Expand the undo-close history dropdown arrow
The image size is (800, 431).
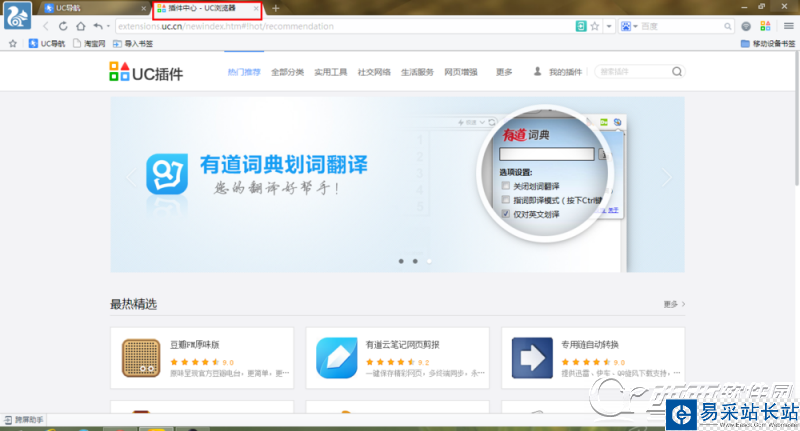pos(108,26)
